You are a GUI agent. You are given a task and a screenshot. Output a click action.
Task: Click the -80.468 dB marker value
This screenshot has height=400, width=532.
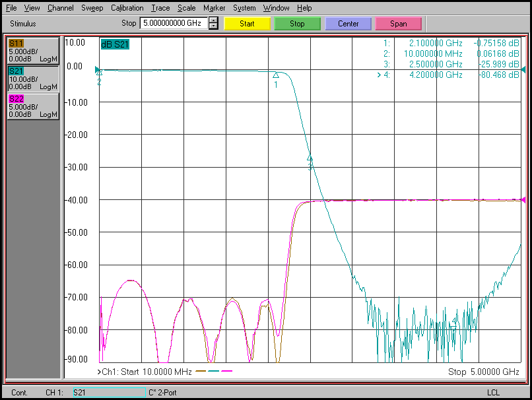499,75
